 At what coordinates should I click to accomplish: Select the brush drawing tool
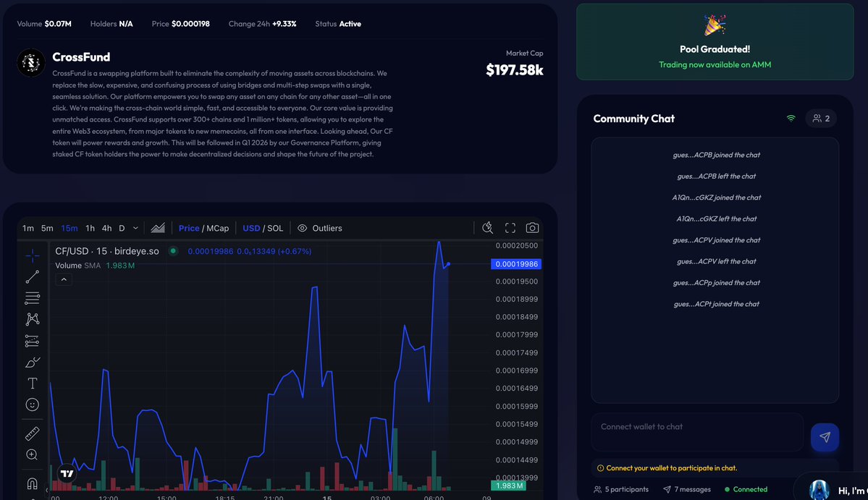point(32,363)
